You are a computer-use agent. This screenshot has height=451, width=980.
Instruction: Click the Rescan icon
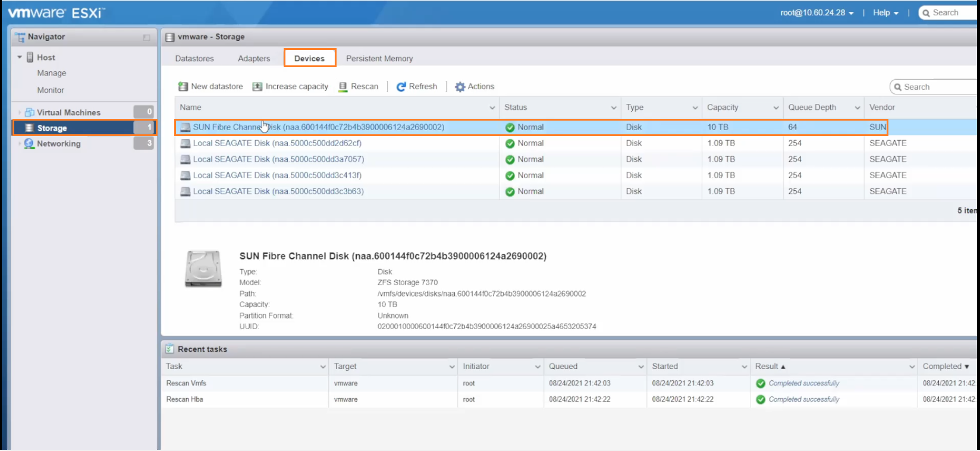343,87
